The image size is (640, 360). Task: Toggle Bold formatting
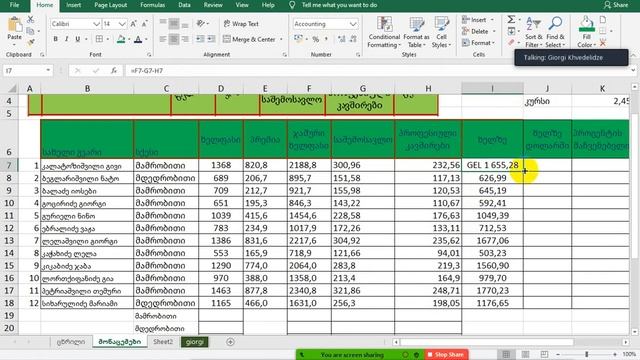pos(56,39)
